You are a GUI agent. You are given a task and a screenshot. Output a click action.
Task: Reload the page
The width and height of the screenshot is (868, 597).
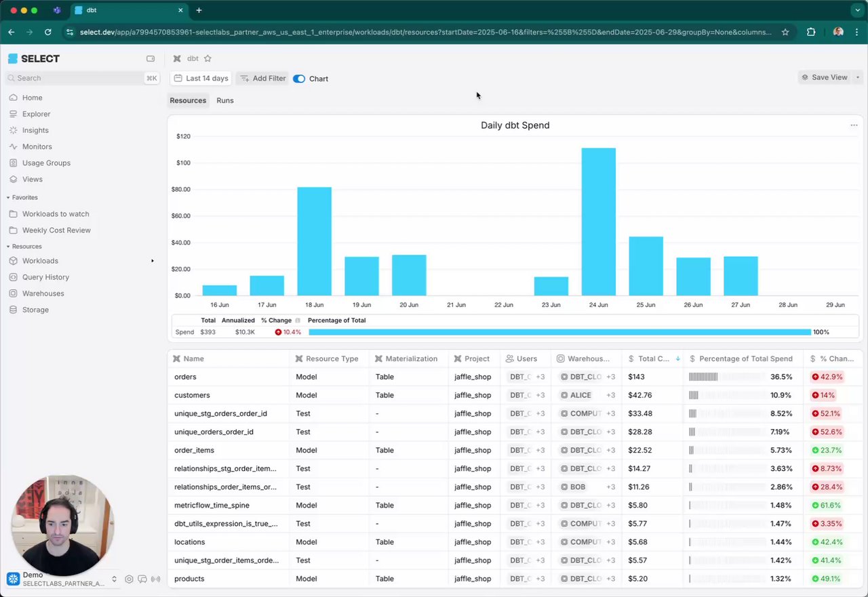tap(47, 32)
